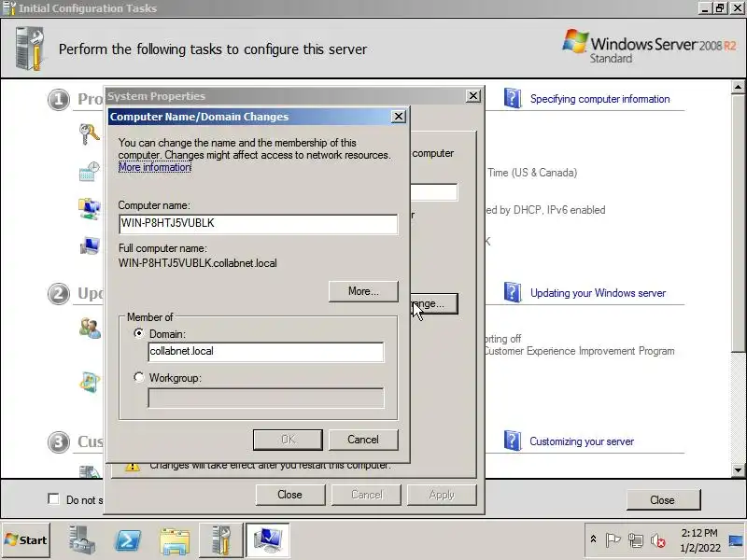Click the product key activation icon
The image size is (747, 560).
pyautogui.click(x=90, y=133)
